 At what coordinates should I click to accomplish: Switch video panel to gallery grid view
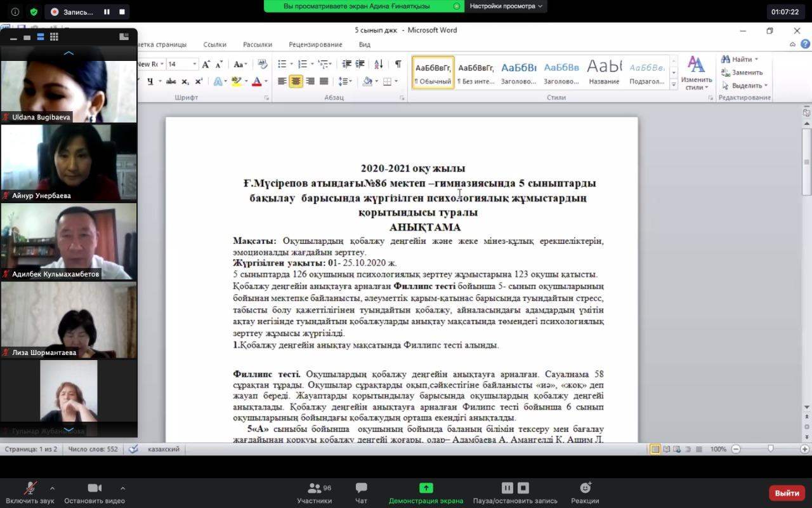(x=54, y=37)
